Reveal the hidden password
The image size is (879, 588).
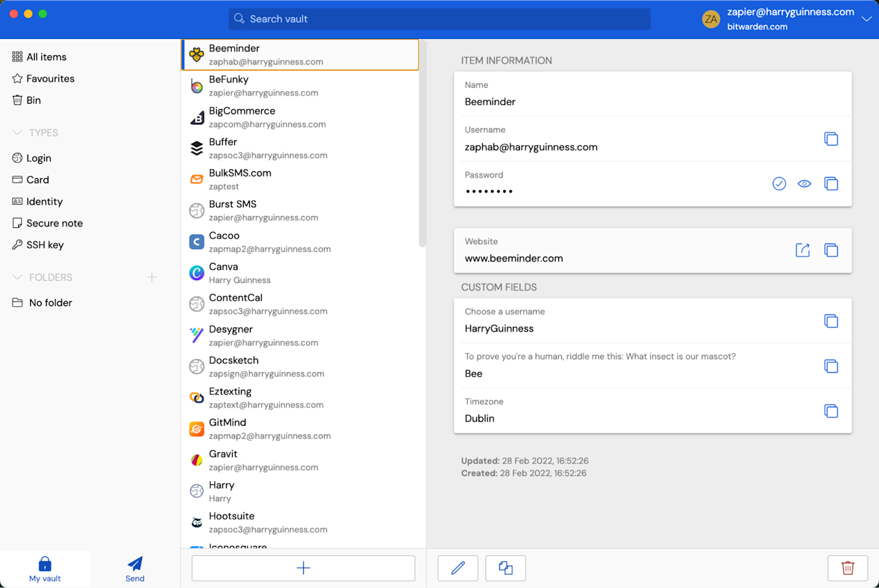coord(804,184)
